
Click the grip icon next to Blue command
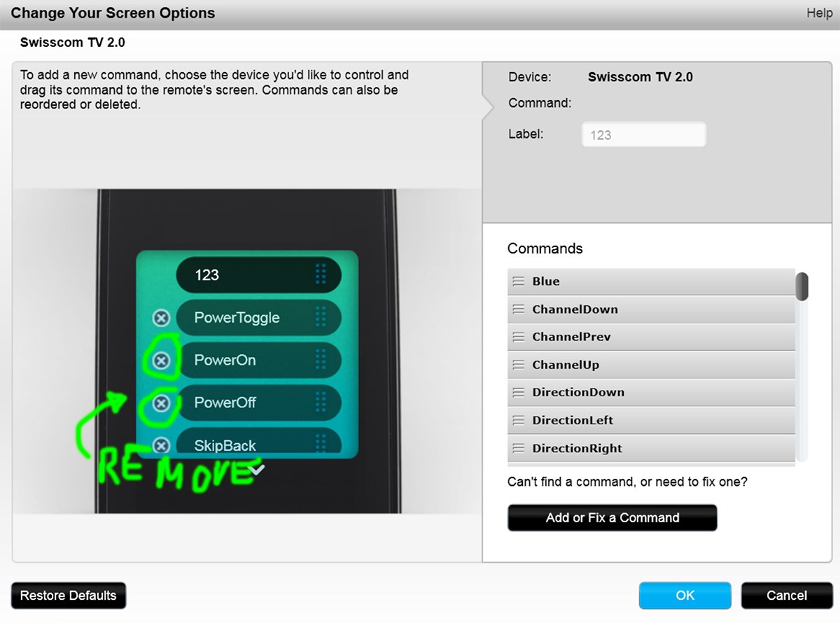point(518,281)
